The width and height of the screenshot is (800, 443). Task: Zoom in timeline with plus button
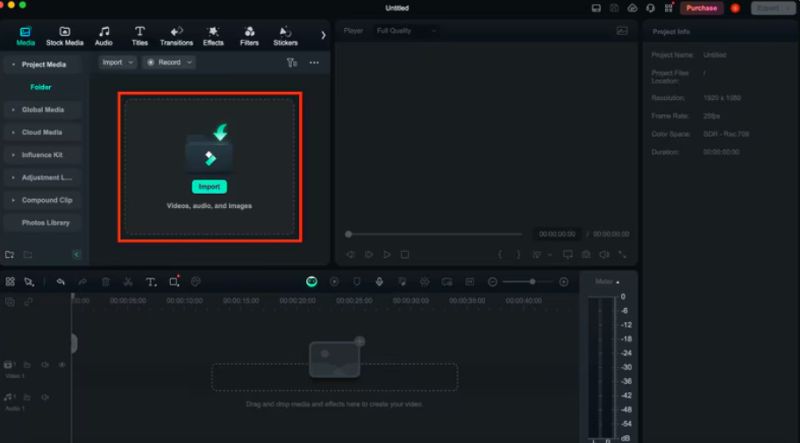click(564, 282)
